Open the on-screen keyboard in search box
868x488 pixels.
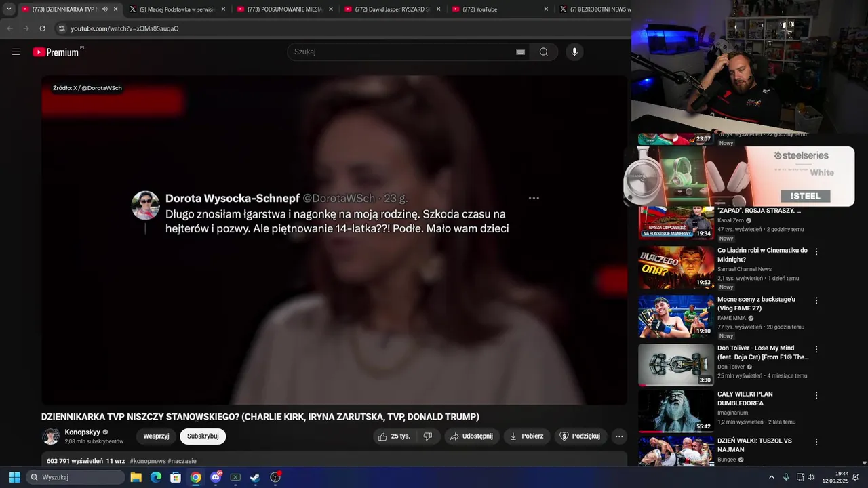pyautogui.click(x=520, y=52)
